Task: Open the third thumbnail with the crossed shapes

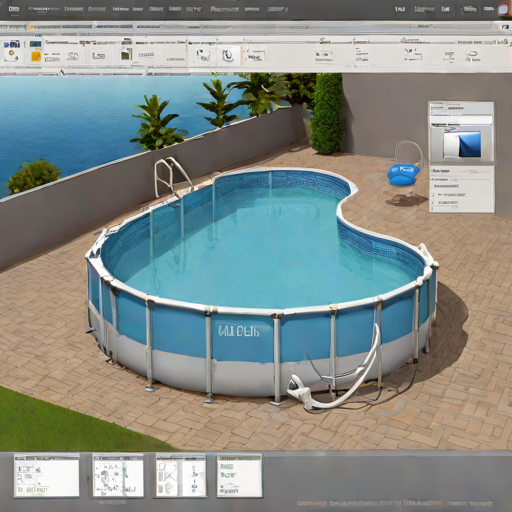Action: point(181,475)
